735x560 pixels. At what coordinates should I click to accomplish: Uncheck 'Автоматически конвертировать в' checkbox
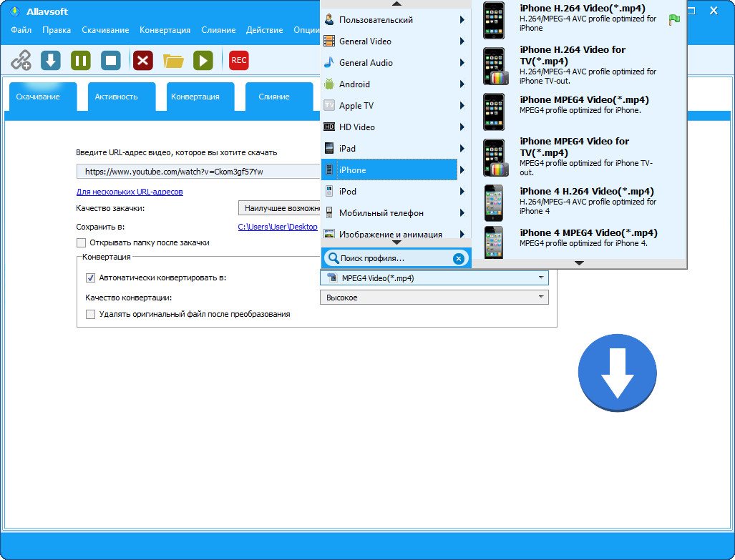click(x=90, y=278)
